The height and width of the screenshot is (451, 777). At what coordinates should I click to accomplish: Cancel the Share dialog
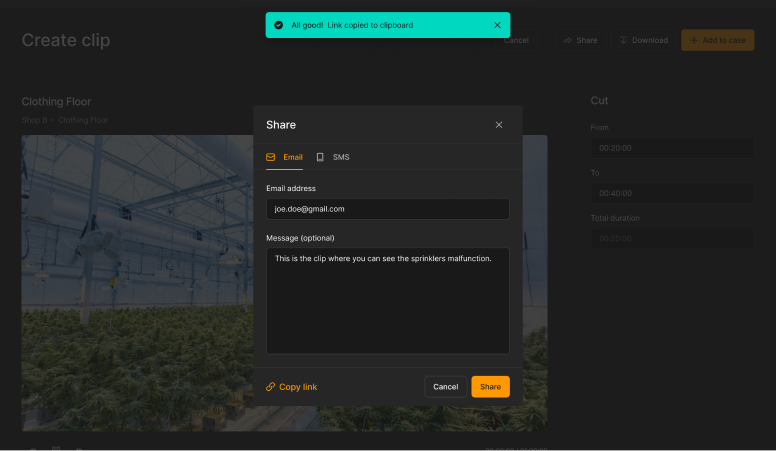pyautogui.click(x=445, y=387)
